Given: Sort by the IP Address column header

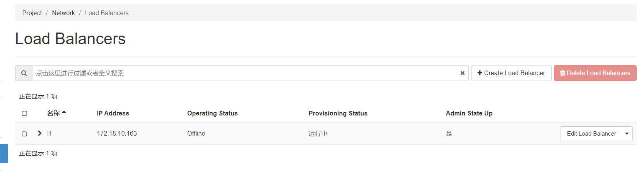Looking at the screenshot, I should point(113,113).
